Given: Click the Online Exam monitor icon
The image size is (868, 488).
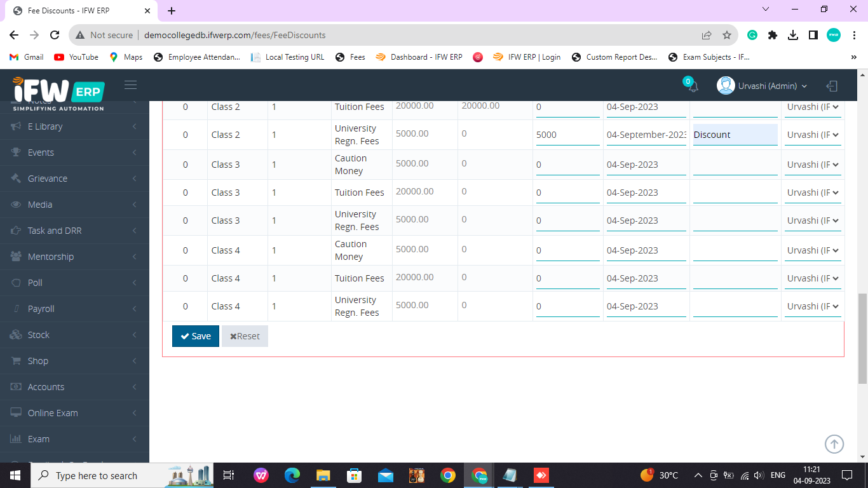Looking at the screenshot, I should tap(16, 413).
